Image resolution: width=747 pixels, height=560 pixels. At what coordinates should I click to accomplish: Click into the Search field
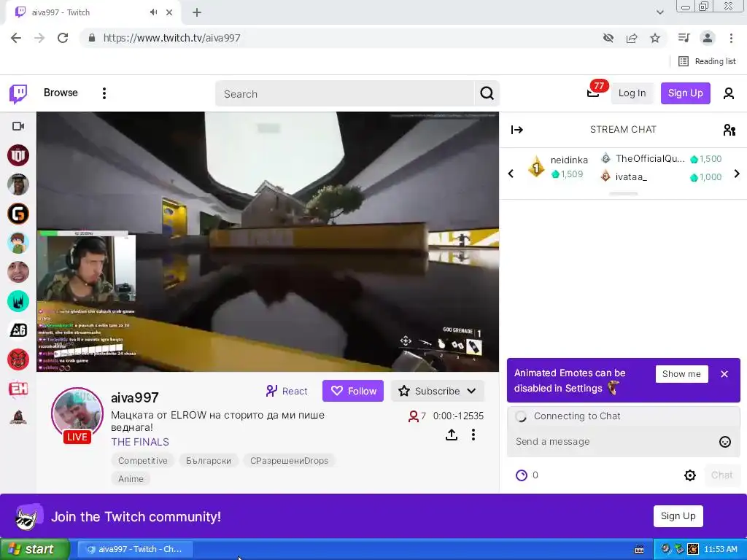[x=345, y=94]
